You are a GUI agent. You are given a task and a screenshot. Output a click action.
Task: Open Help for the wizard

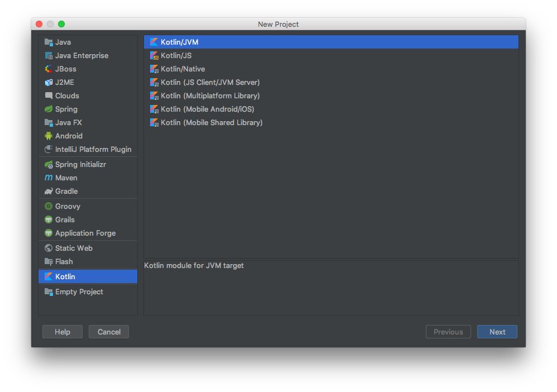(63, 332)
